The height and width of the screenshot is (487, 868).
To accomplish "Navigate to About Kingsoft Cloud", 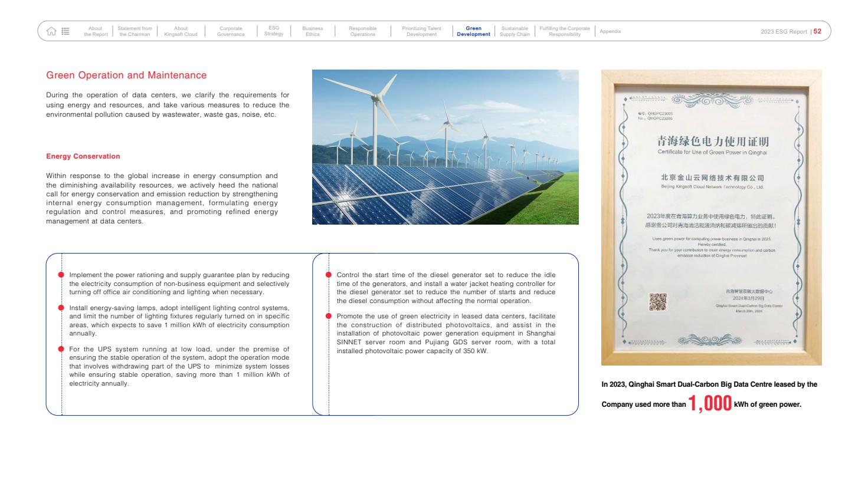I will 181,31.
